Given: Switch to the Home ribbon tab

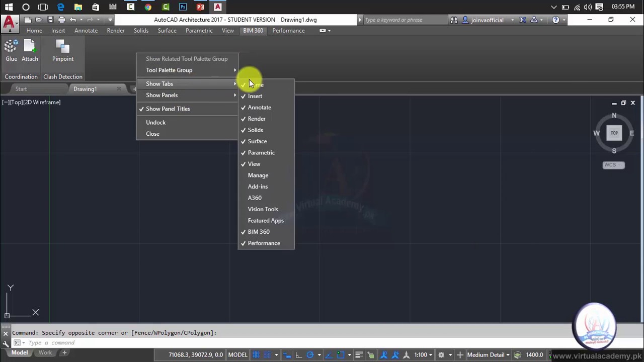Looking at the screenshot, I should point(34,31).
